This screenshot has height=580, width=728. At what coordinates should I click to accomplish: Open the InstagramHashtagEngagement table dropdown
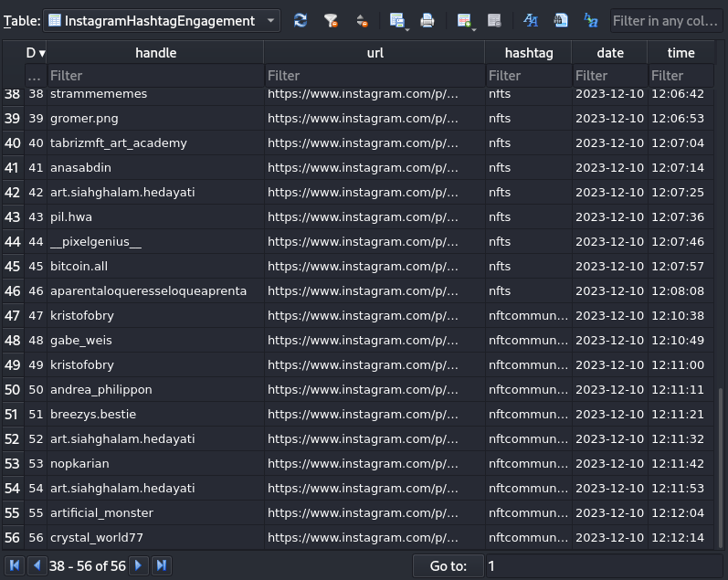161,21
